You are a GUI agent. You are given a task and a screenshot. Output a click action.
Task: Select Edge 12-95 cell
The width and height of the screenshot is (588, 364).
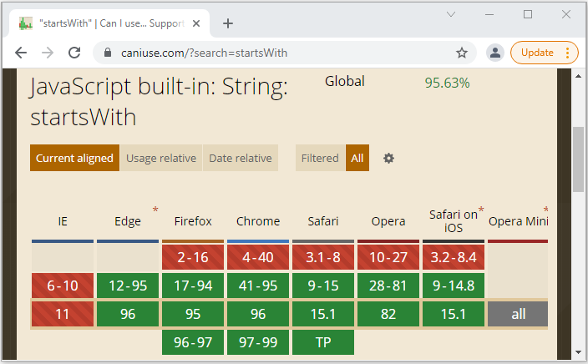(x=128, y=286)
